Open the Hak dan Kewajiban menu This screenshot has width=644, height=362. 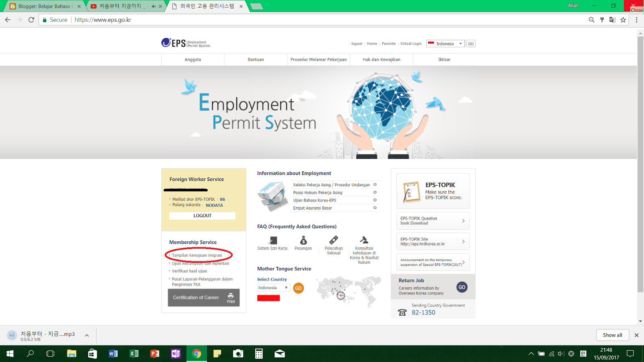coord(381,60)
